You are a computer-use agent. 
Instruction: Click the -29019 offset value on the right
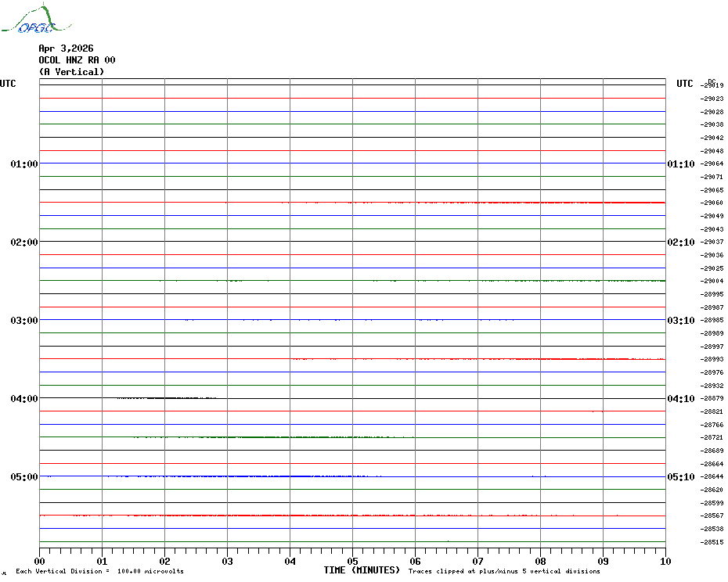click(712, 85)
